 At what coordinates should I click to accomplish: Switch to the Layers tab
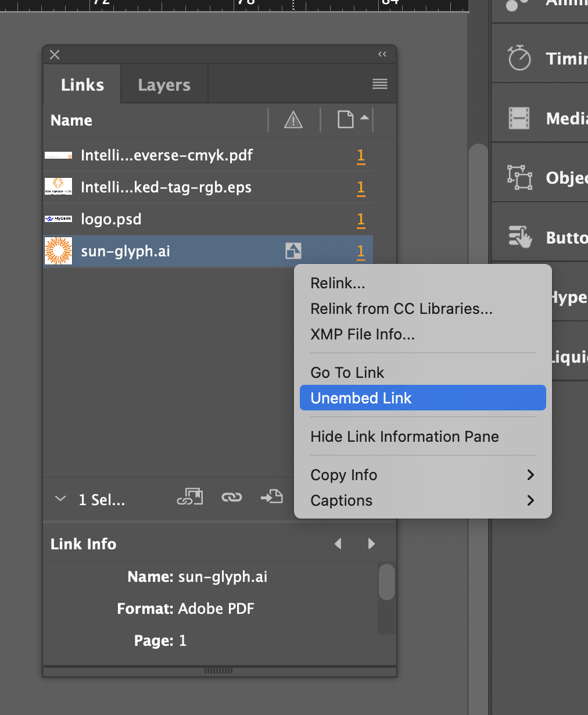pyautogui.click(x=164, y=85)
